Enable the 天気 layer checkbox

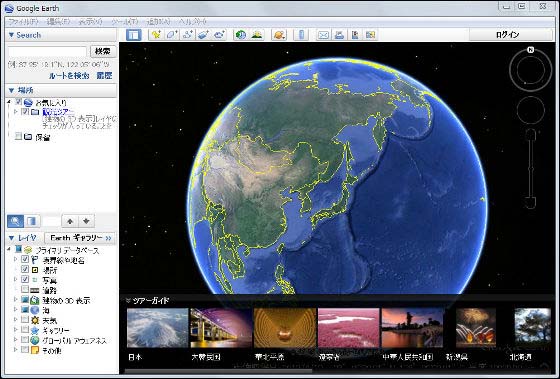25,319
